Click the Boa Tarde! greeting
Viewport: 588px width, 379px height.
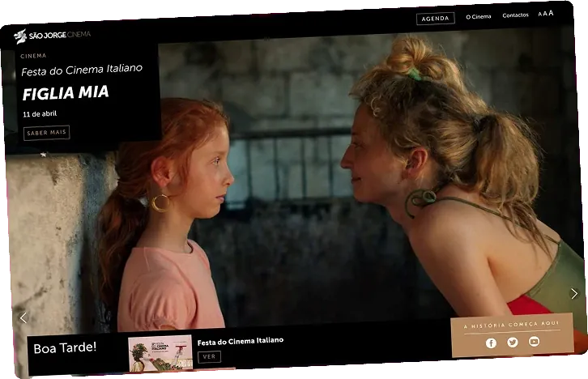point(65,348)
